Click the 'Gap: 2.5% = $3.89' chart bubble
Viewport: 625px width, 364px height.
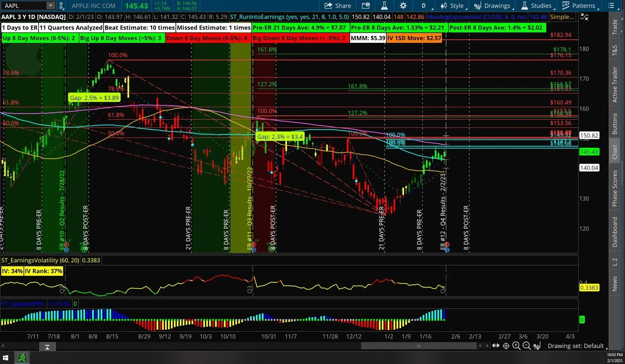[x=94, y=98]
